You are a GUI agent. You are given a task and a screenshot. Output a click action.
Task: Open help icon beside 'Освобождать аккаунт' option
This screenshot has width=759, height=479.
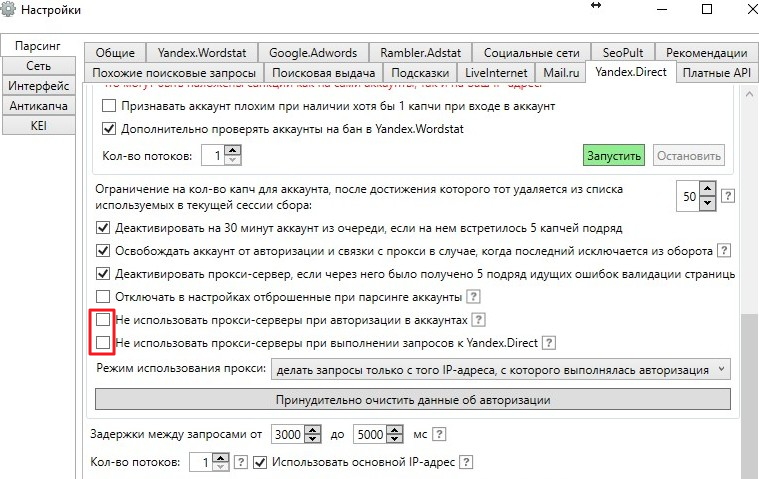[723, 251]
